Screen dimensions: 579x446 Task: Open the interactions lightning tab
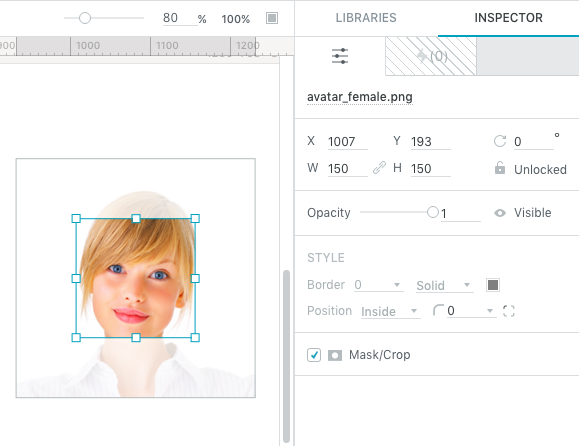point(431,56)
